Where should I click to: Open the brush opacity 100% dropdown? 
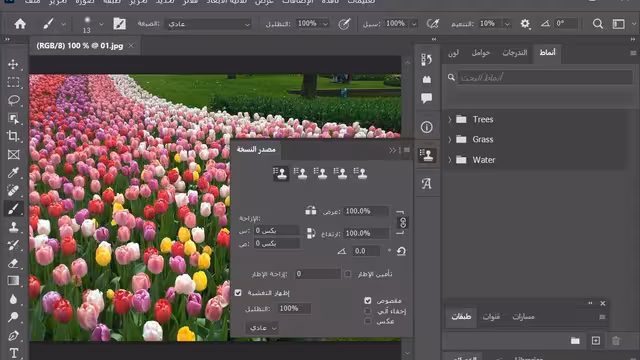click(325, 24)
